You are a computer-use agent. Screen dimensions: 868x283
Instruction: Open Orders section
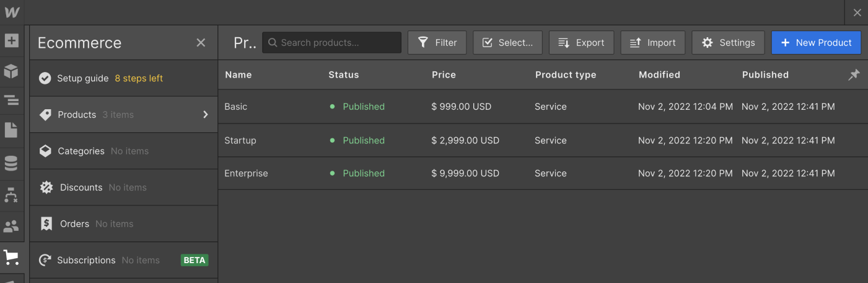(124, 223)
